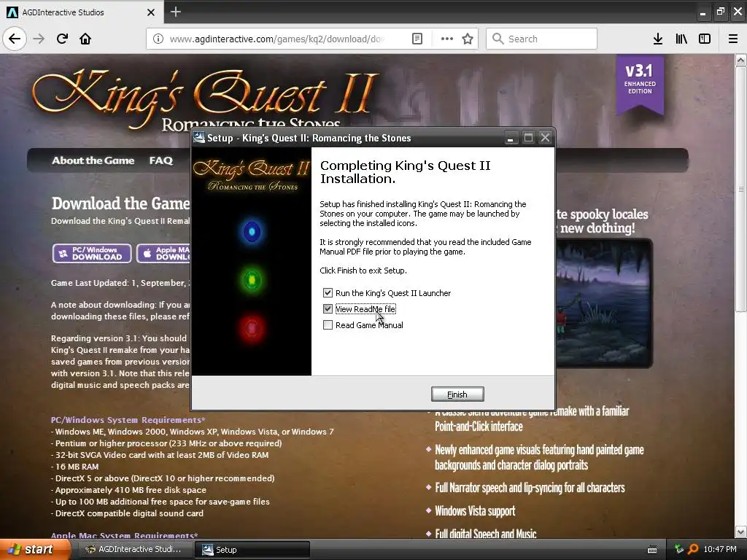Close the Setup dialog window
This screenshot has height=560, width=747.
click(545, 138)
